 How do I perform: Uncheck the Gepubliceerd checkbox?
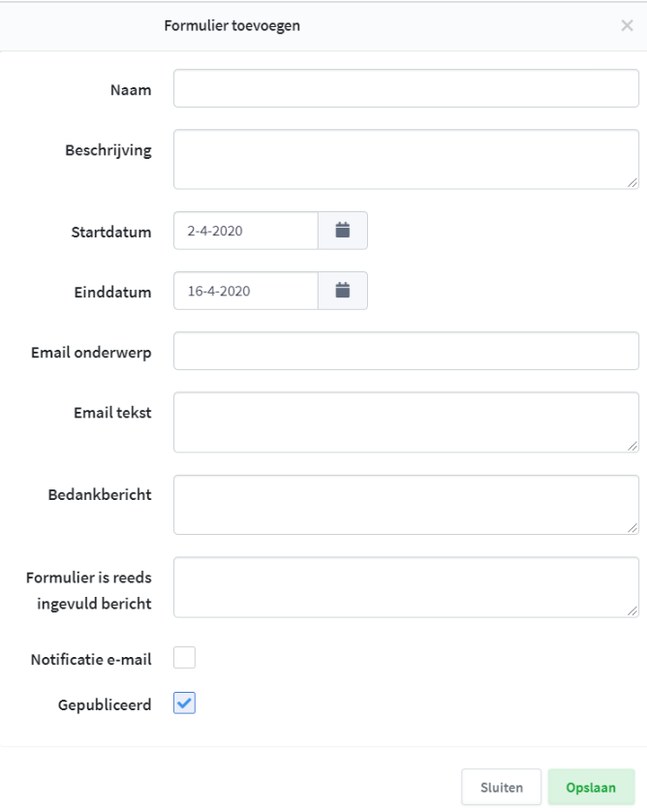[184, 703]
